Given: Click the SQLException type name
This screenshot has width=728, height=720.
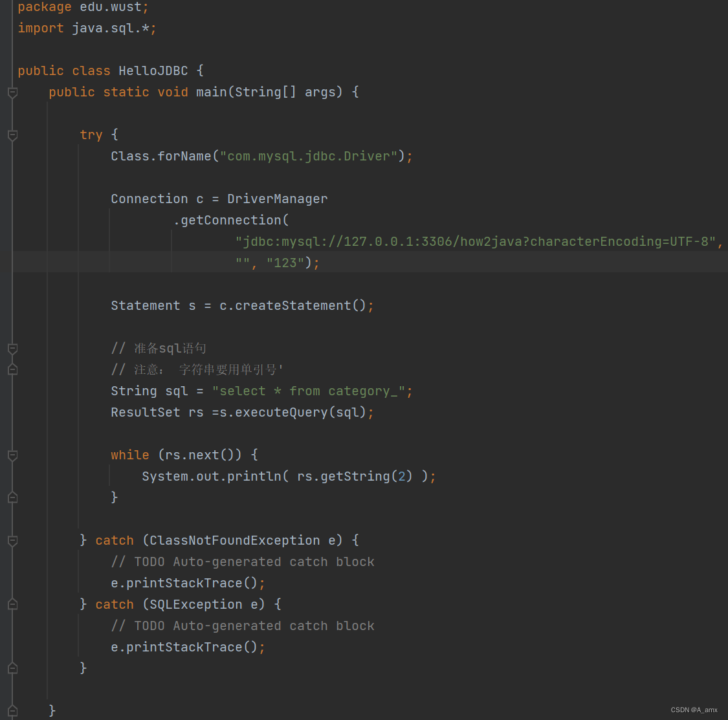Looking at the screenshot, I should point(196,604).
